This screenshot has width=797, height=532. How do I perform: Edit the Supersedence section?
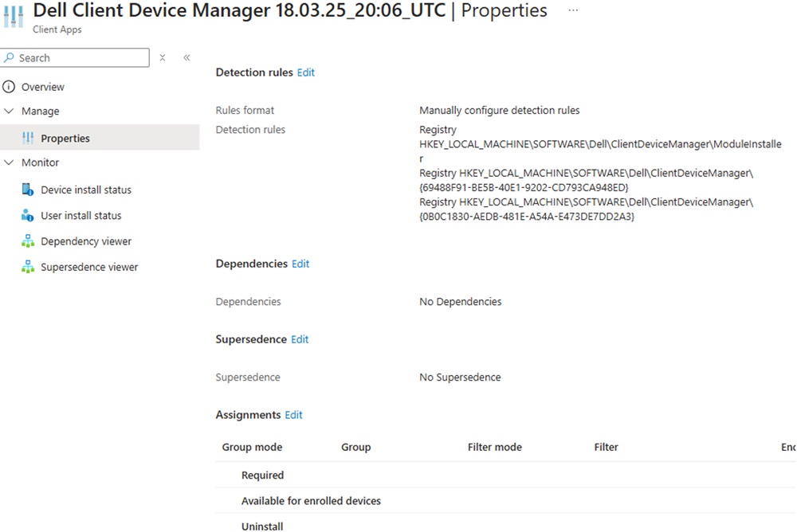coord(300,339)
